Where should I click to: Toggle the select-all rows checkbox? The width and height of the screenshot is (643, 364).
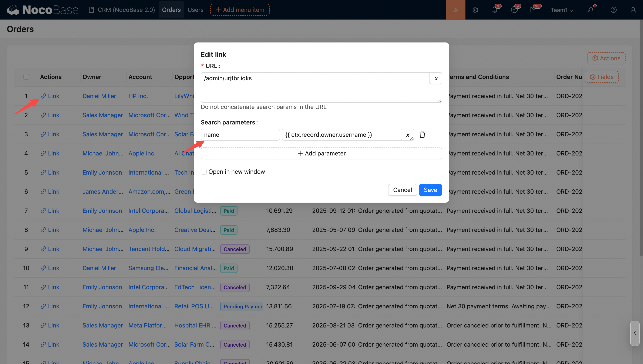pyautogui.click(x=26, y=77)
